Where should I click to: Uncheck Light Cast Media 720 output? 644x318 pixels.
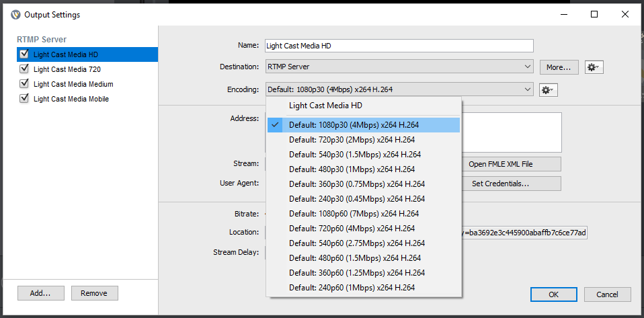click(25, 69)
